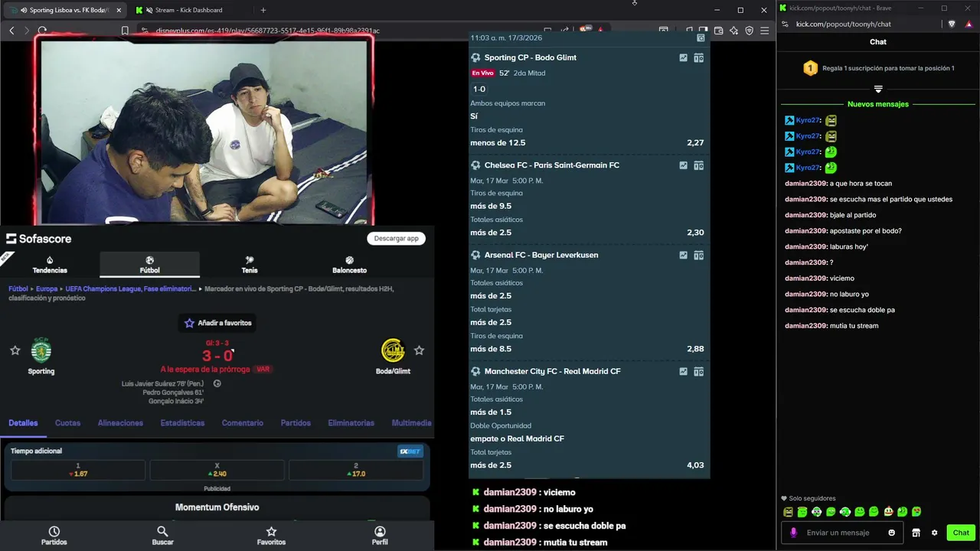Click the Bodø/Glimt club crest
The height and width of the screenshot is (551, 980).
tap(393, 350)
